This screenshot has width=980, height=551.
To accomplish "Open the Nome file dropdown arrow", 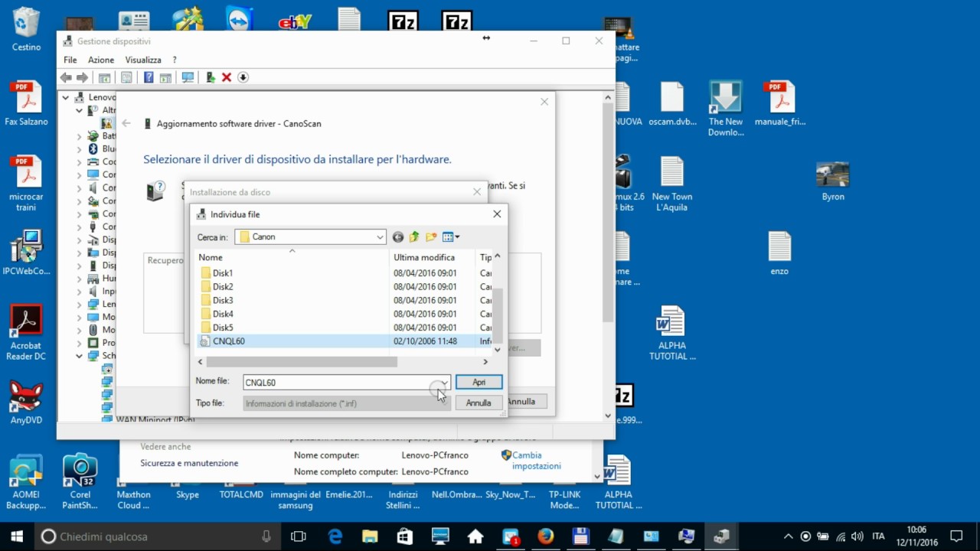I will click(444, 383).
